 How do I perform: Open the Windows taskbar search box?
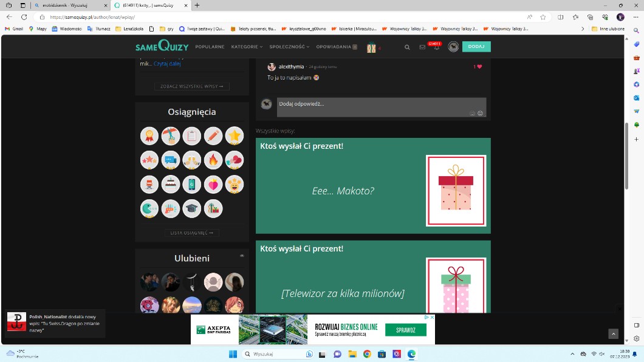278,354
